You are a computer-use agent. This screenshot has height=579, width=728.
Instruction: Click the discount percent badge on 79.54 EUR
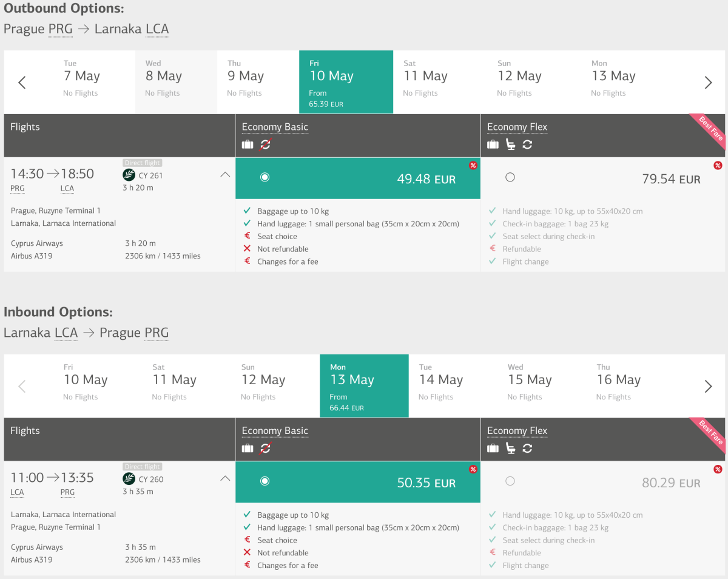point(718,166)
